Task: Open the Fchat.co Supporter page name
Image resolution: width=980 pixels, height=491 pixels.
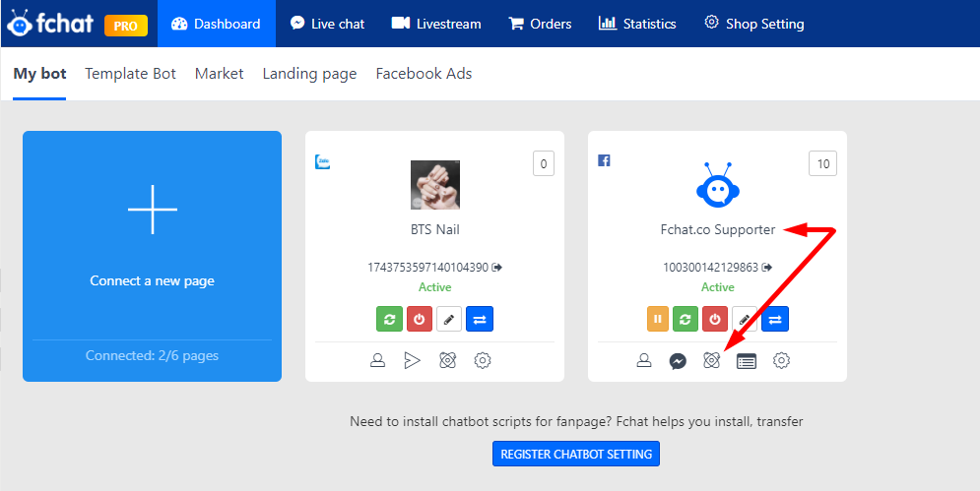Action: point(717,230)
